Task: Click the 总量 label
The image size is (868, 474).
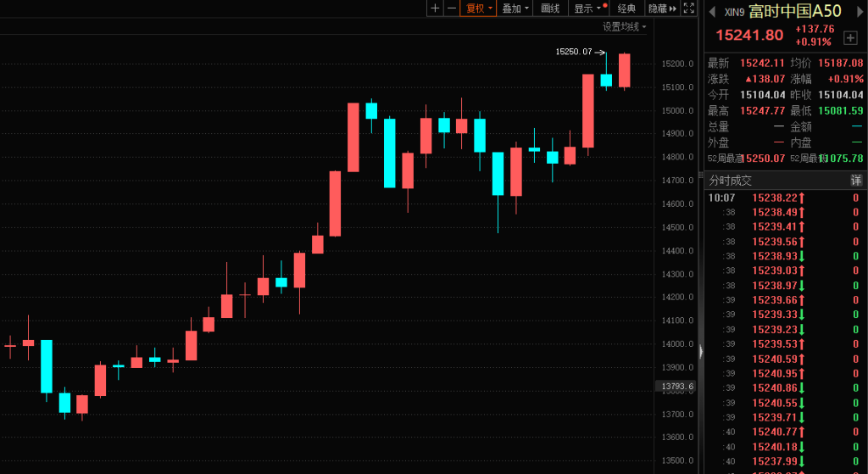Action: point(719,127)
